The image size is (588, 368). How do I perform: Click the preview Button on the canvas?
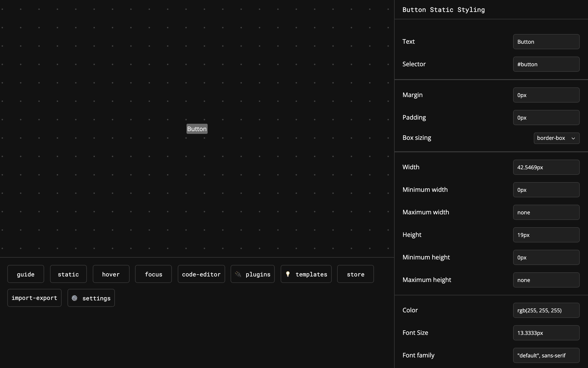point(197,129)
